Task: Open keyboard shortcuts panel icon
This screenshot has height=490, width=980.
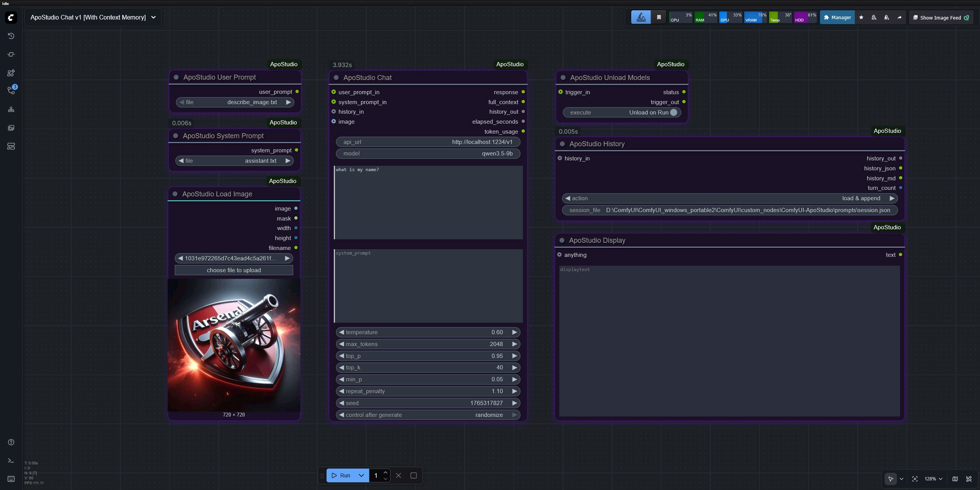Action: click(11, 479)
